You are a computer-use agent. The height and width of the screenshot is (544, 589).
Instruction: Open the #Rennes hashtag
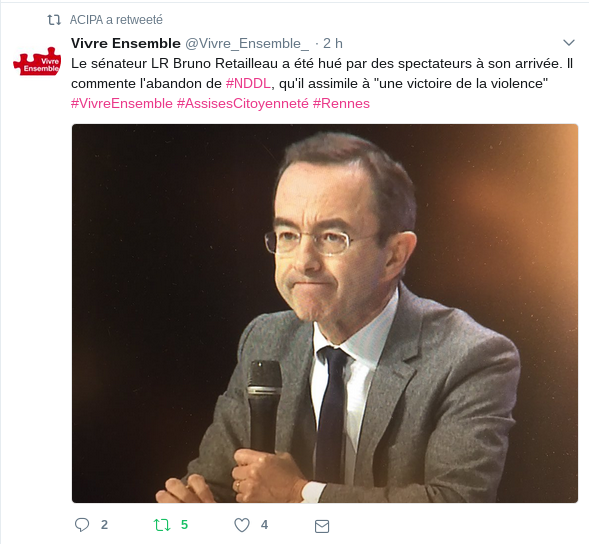341,103
